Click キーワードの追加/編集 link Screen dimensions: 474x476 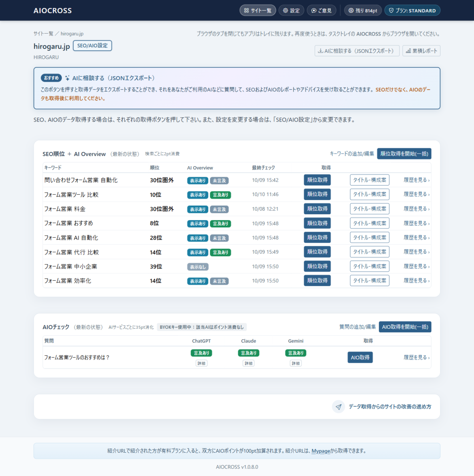[352, 154]
